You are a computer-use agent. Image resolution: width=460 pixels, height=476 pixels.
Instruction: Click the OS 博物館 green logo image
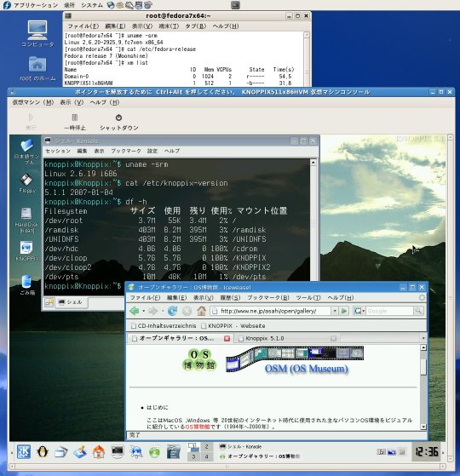click(x=199, y=359)
